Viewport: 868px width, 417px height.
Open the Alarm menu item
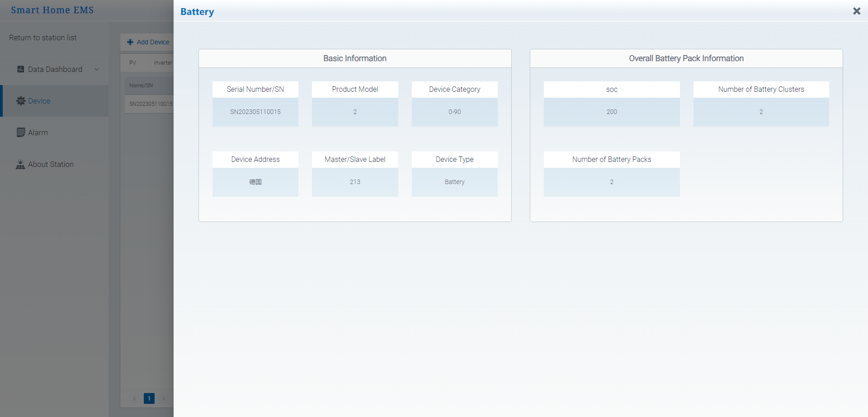38,133
